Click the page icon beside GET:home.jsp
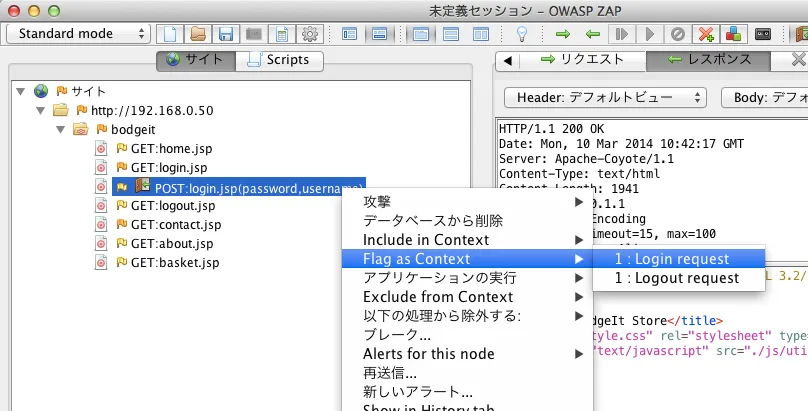The image size is (808, 411). click(x=101, y=149)
